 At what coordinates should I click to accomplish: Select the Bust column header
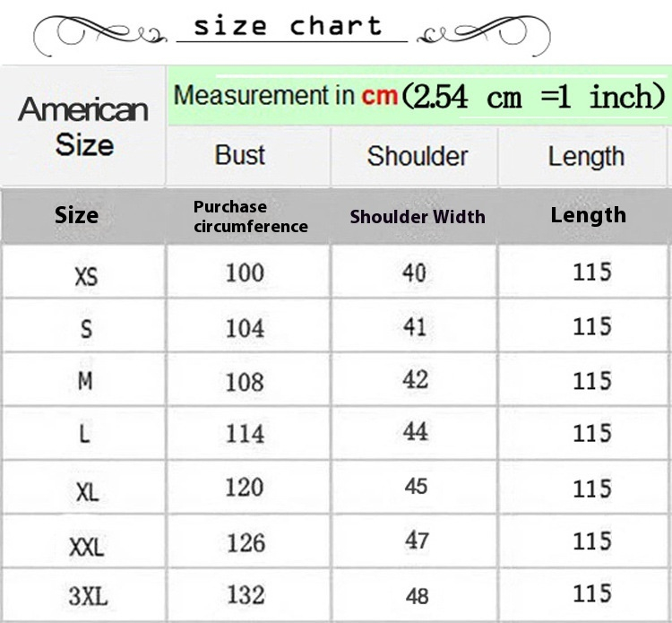[240, 155]
